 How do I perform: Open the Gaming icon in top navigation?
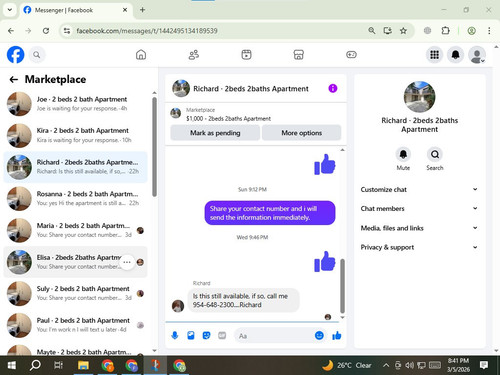click(351, 55)
